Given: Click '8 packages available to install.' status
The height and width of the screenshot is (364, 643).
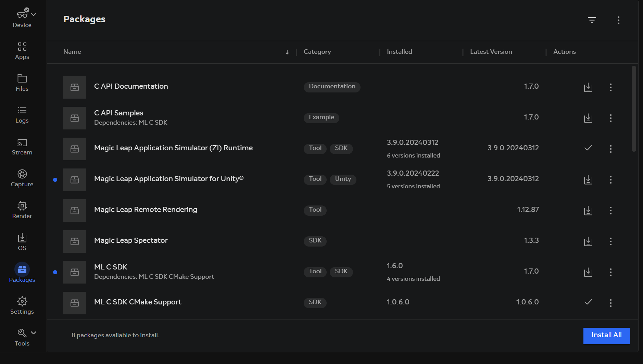Looking at the screenshot, I should pos(115,335).
